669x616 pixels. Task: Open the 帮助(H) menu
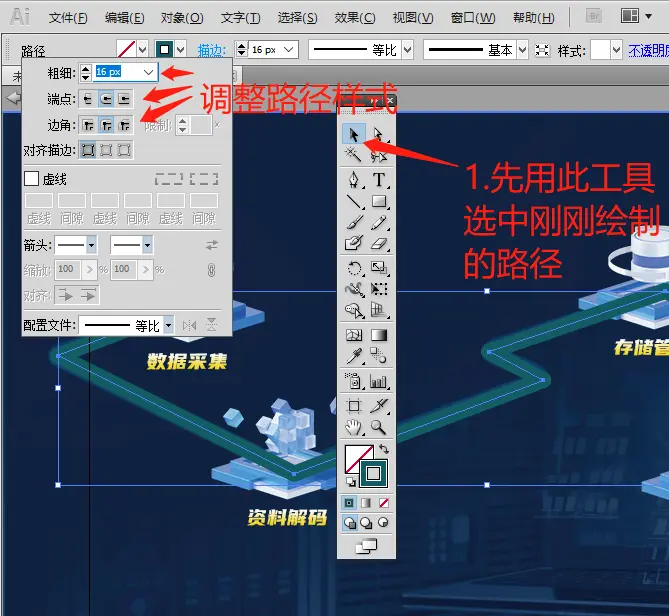click(x=534, y=18)
